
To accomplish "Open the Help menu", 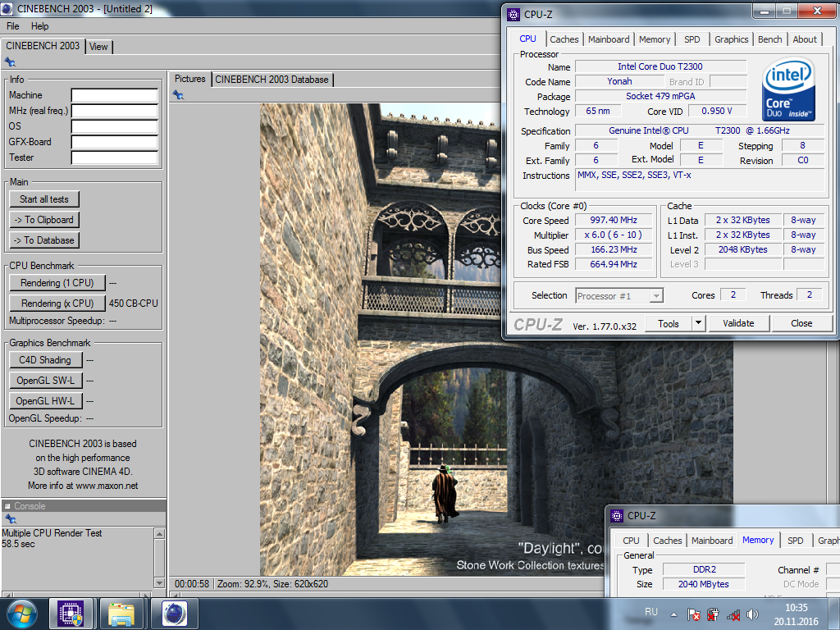I will (x=39, y=26).
